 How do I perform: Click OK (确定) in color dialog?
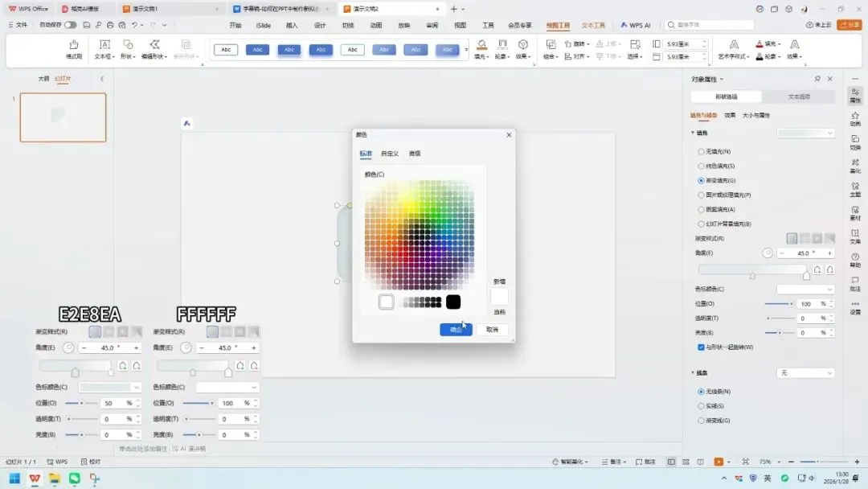pos(456,330)
